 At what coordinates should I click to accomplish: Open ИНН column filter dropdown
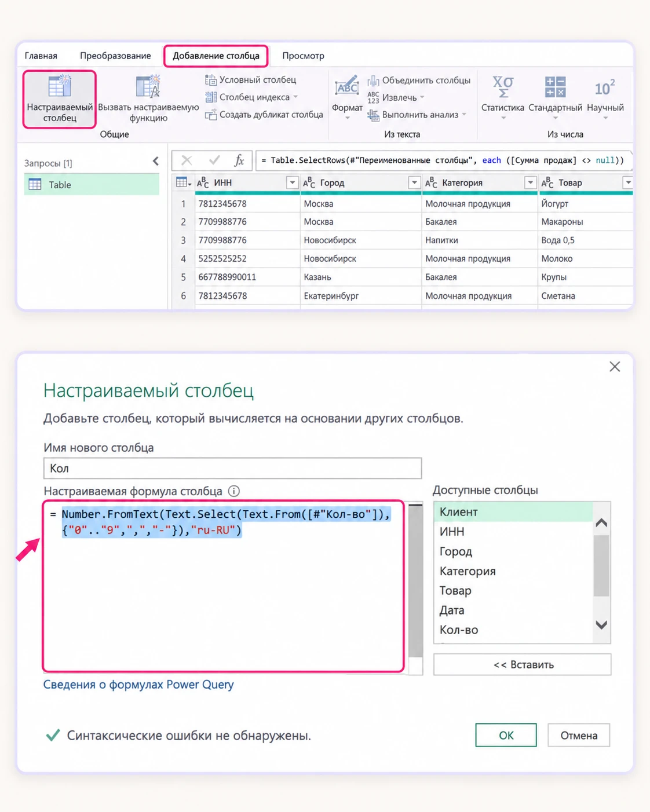pyautogui.click(x=292, y=183)
